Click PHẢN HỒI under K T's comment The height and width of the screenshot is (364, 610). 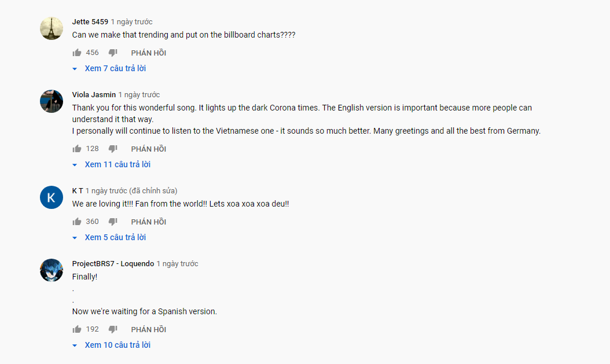click(x=149, y=222)
